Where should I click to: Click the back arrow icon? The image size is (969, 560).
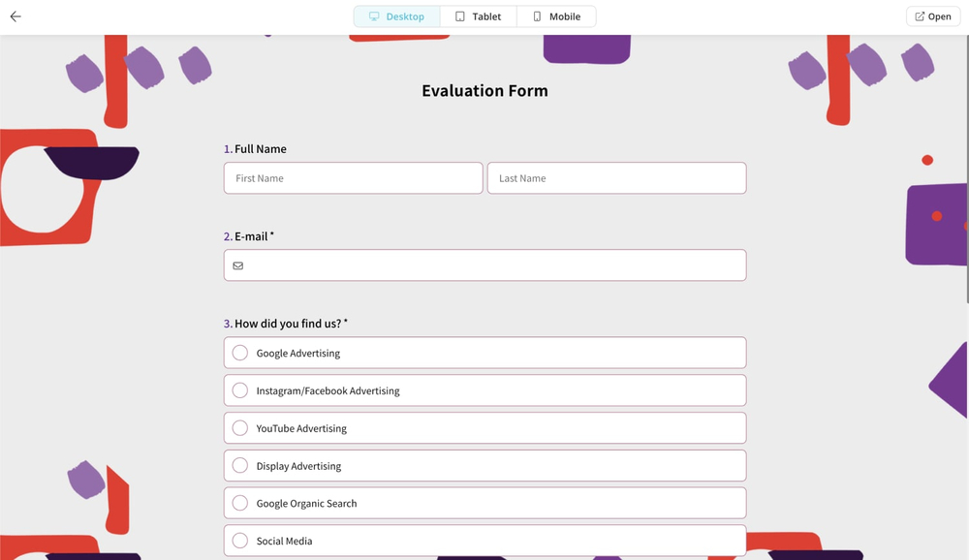coord(16,16)
